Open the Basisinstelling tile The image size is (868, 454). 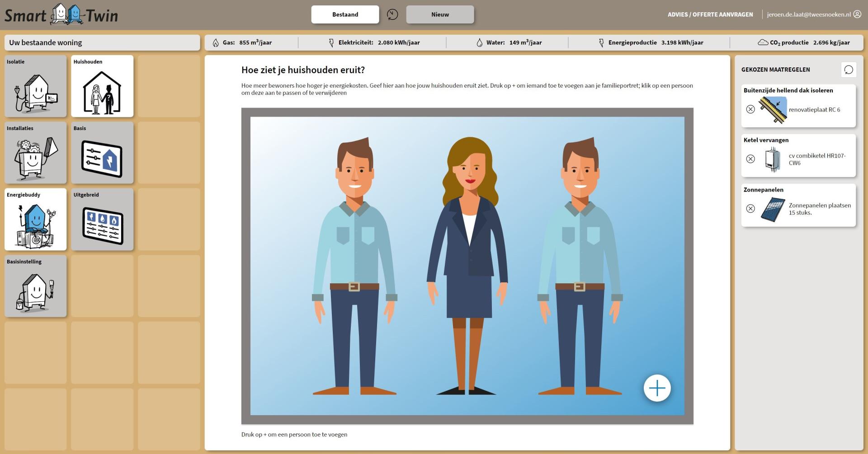tap(35, 286)
